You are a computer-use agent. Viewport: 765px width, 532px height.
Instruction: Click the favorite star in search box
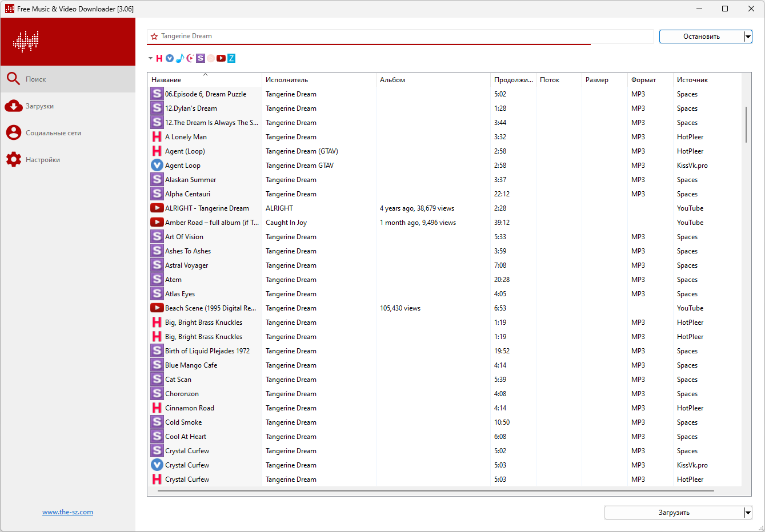click(154, 37)
